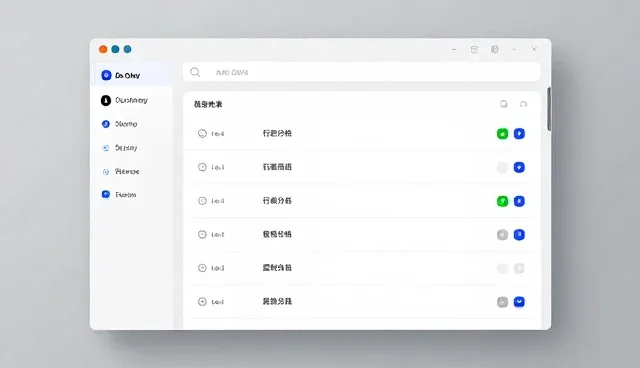Click the magnifier icon in the search bar
The height and width of the screenshot is (368, 640).
pos(195,72)
